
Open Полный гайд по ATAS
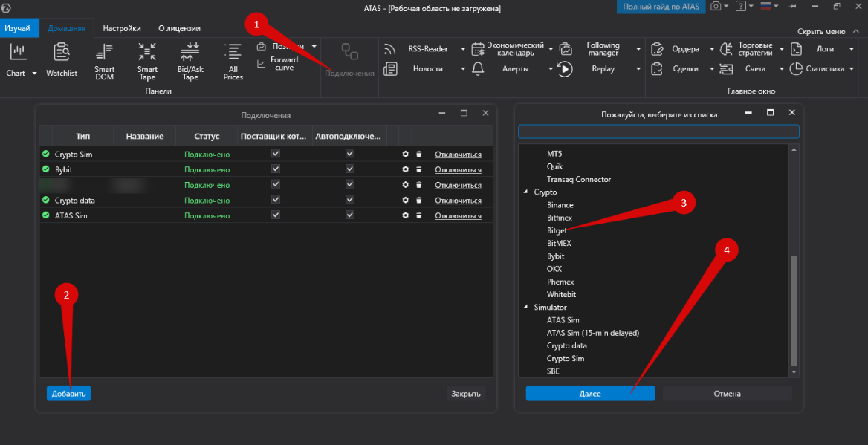[x=661, y=7]
